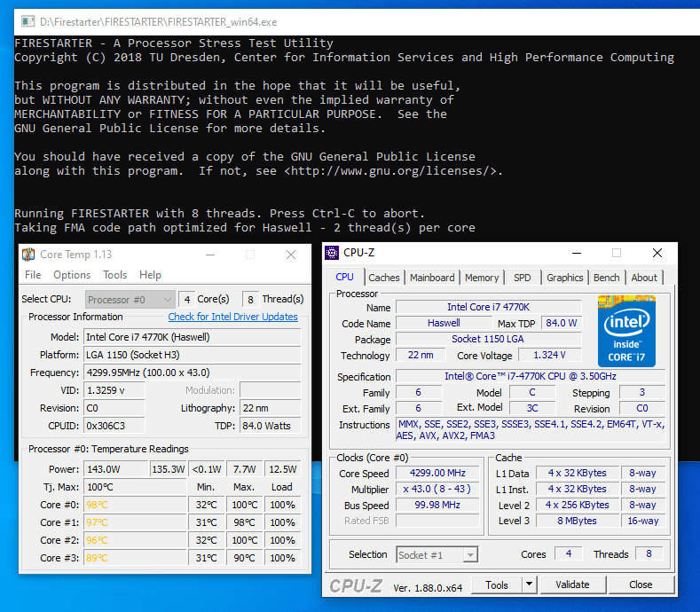
Task: Click the CPU-Z Threads value 8
Action: [x=649, y=554]
